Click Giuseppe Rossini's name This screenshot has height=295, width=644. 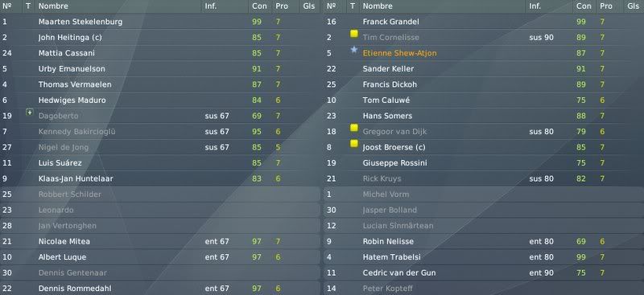395,163
